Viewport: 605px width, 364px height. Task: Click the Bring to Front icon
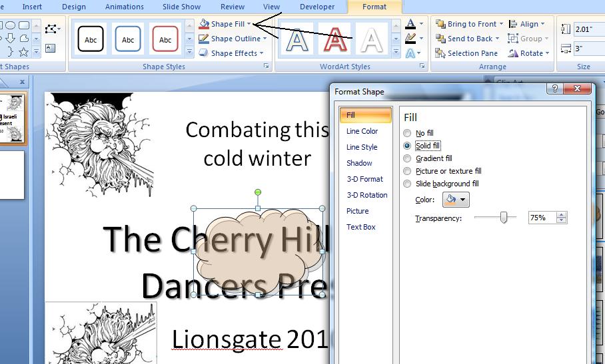(x=440, y=24)
